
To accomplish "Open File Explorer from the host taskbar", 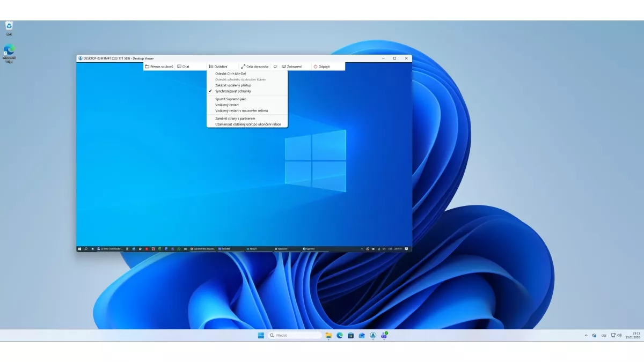I will [x=328, y=335].
